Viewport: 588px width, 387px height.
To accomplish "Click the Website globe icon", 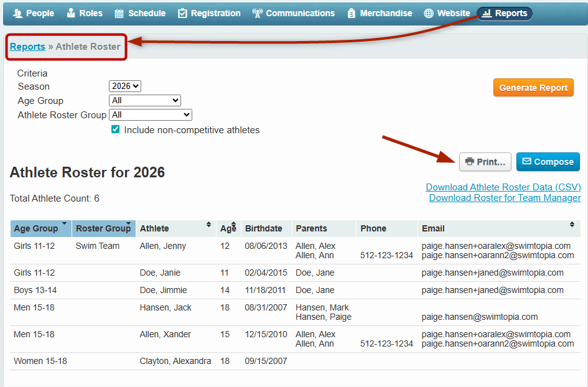I will (x=428, y=13).
